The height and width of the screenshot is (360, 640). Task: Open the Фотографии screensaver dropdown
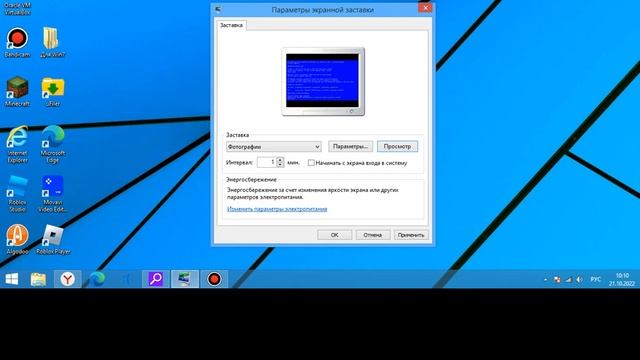click(273, 147)
